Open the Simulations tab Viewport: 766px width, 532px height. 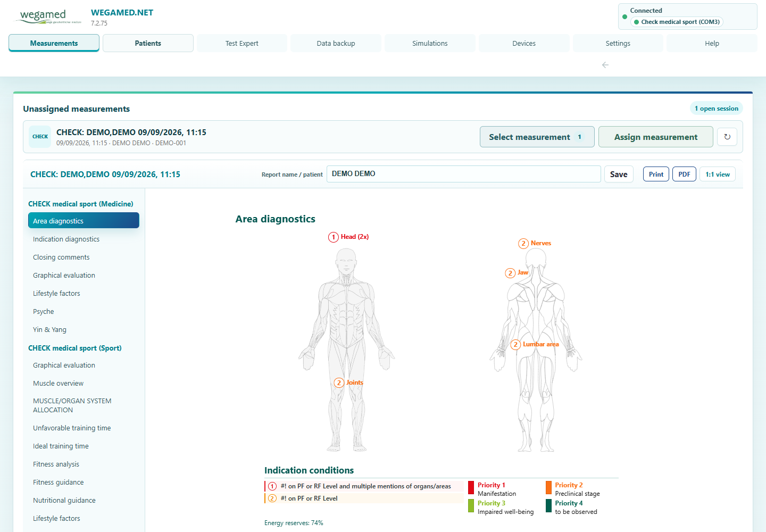click(x=430, y=43)
